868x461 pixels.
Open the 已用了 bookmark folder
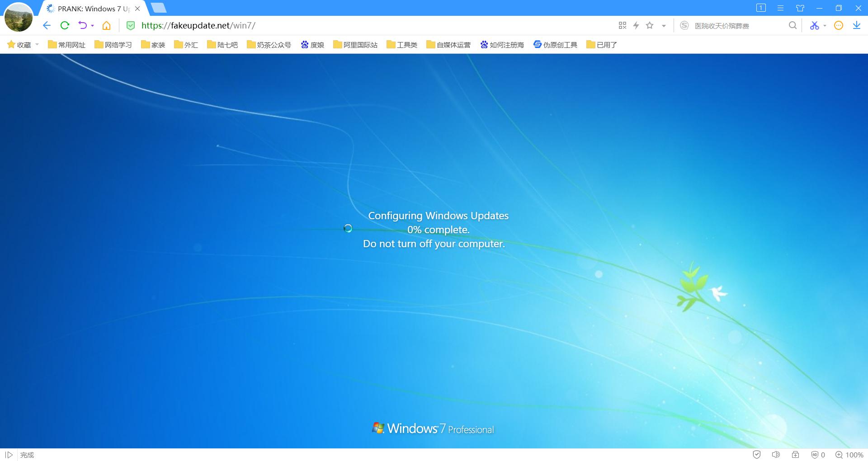602,45
